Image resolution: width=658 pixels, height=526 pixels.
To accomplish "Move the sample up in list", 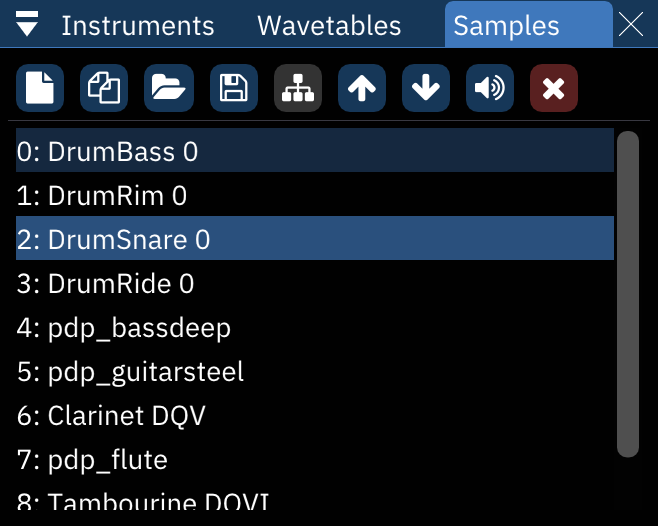I will click(362, 88).
